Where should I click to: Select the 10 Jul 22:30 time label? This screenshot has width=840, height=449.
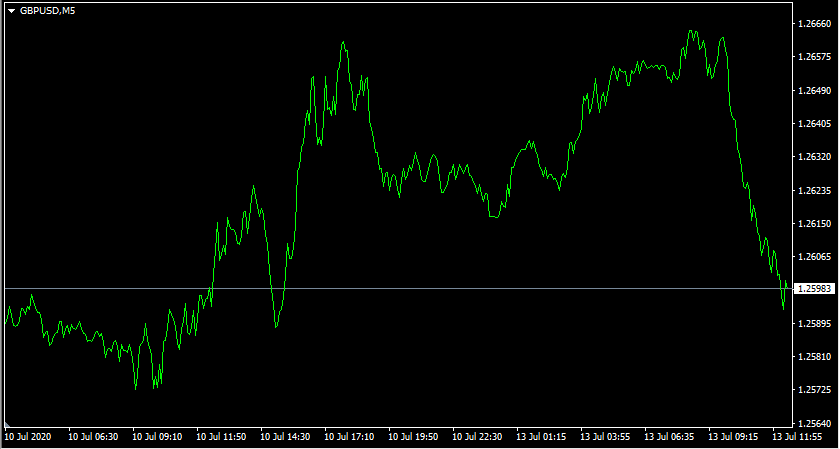coord(477,437)
